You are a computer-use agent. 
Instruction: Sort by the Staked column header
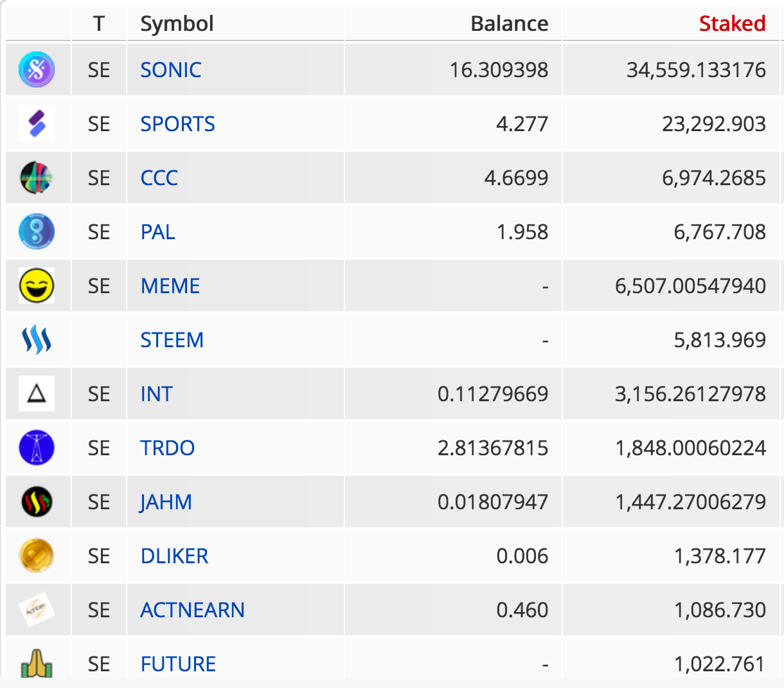pos(732,24)
